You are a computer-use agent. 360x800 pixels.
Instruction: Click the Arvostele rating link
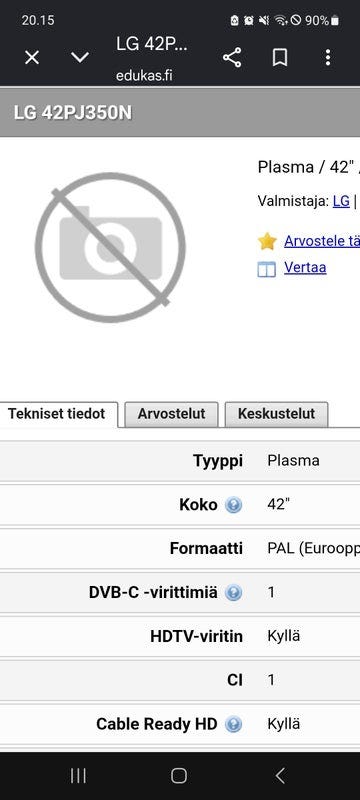click(322, 241)
